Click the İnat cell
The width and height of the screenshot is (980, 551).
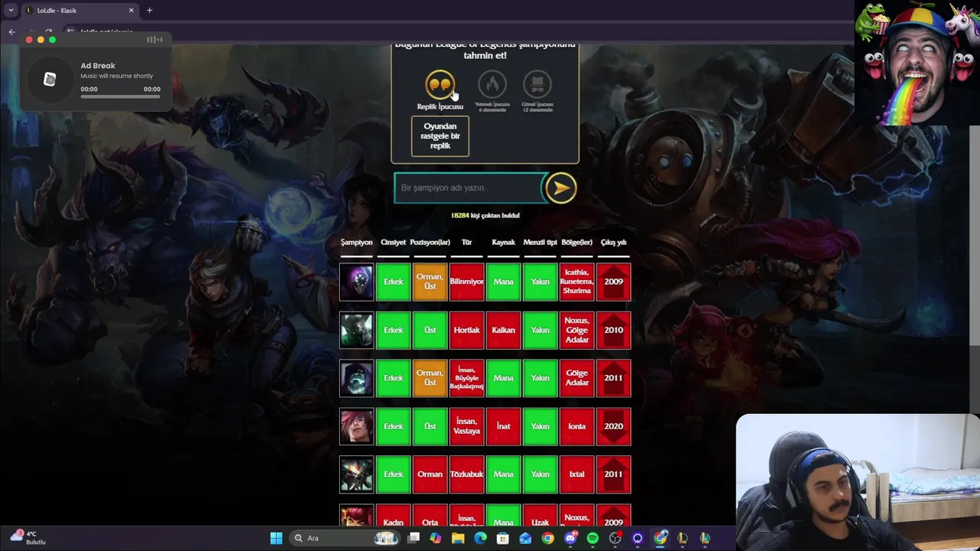click(x=504, y=426)
